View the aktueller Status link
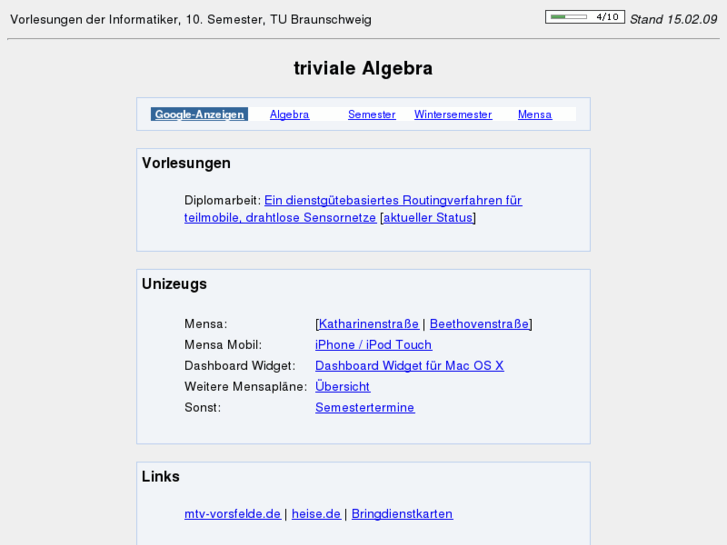 (428, 218)
